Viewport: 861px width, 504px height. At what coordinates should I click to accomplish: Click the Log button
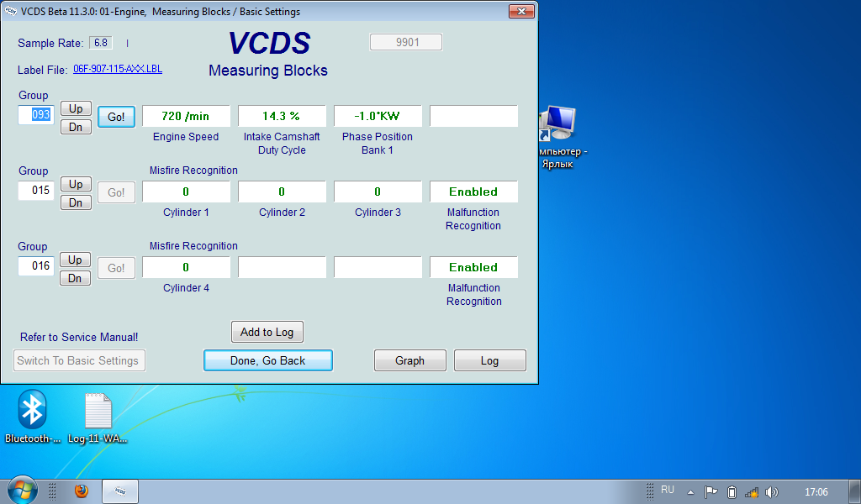490,360
